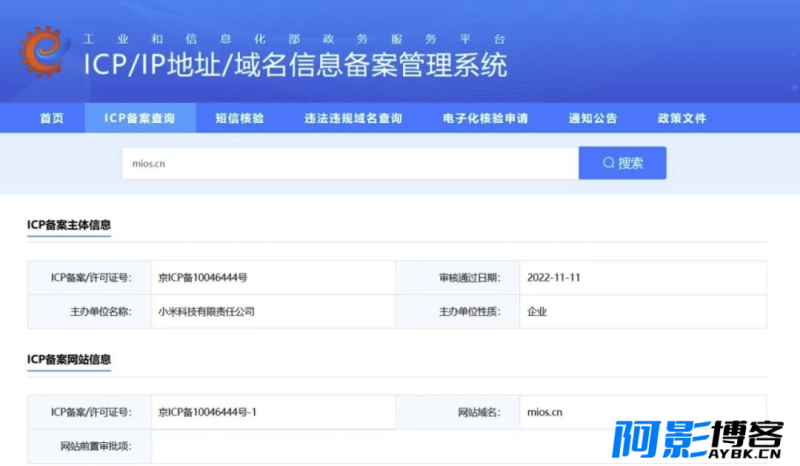Click the ICP备案主体信息 section heading
Viewport: 800px width, 466px height.
[x=69, y=225]
